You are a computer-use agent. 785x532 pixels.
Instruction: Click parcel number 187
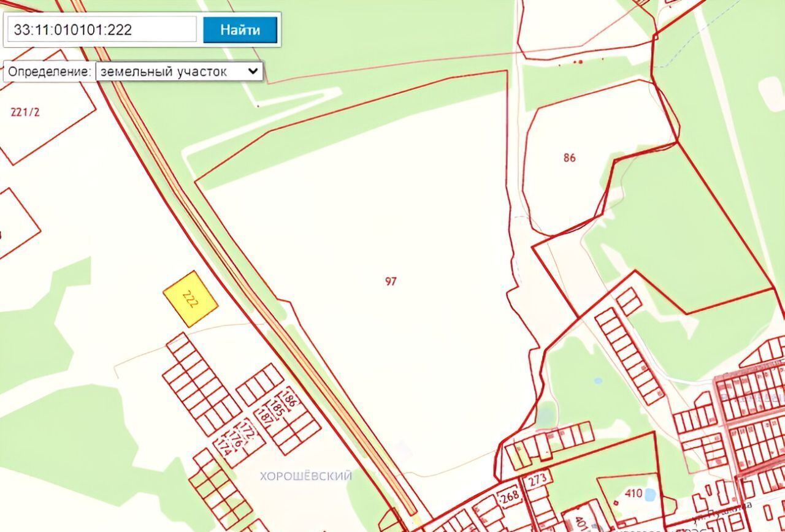tap(266, 415)
